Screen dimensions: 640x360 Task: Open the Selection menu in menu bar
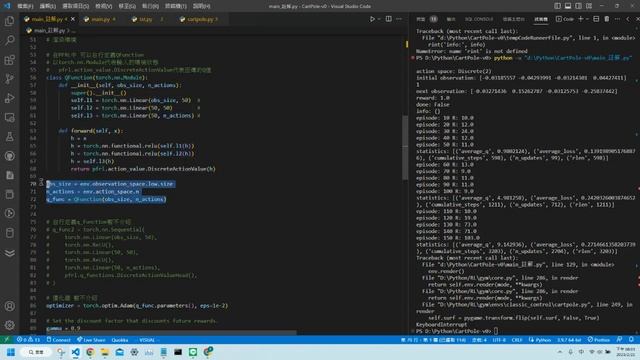point(76,6)
